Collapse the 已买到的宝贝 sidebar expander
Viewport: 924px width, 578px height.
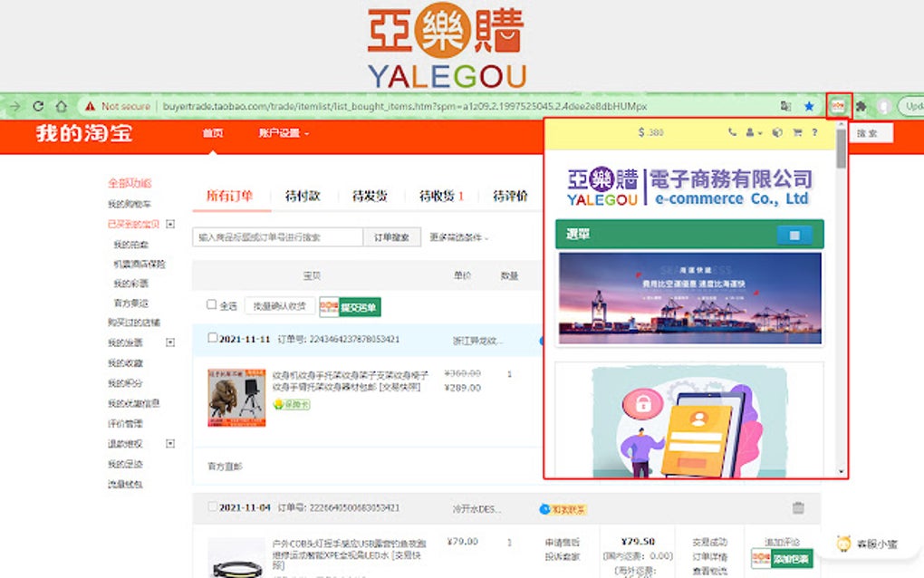click(170, 224)
